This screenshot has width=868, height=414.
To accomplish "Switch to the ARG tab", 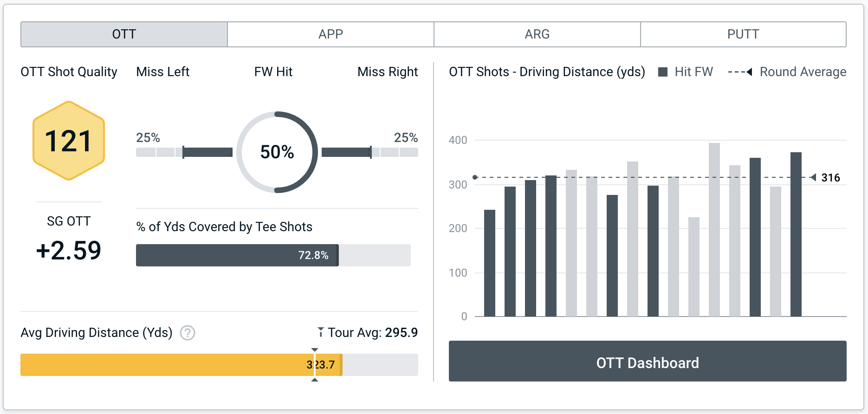I will tap(537, 34).
